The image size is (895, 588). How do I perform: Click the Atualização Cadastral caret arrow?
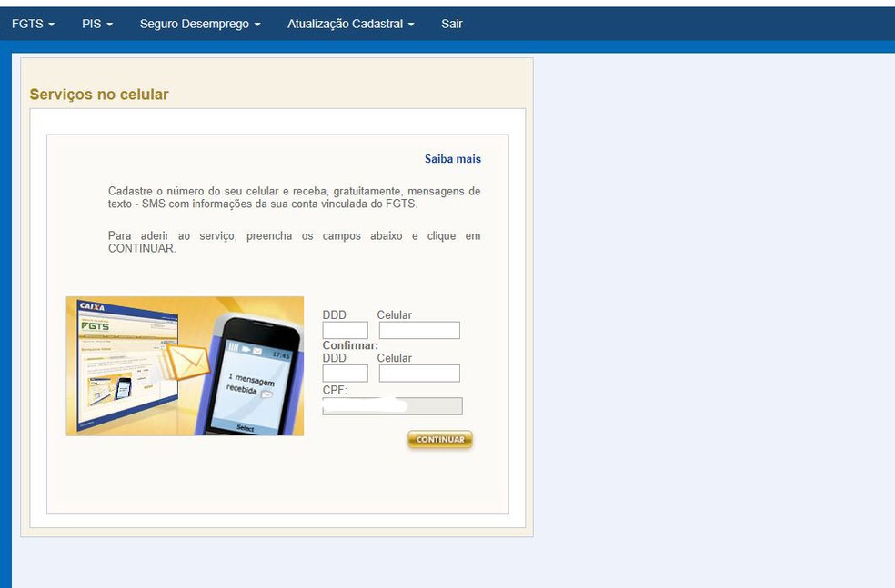coord(409,25)
